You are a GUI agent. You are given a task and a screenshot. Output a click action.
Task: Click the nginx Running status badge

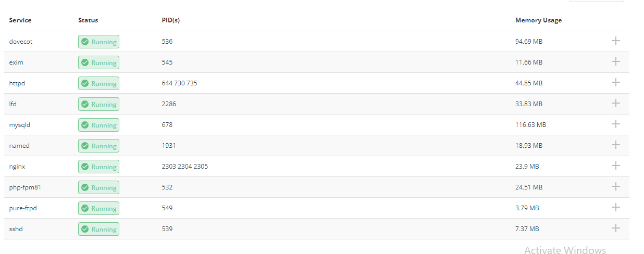tap(98, 167)
